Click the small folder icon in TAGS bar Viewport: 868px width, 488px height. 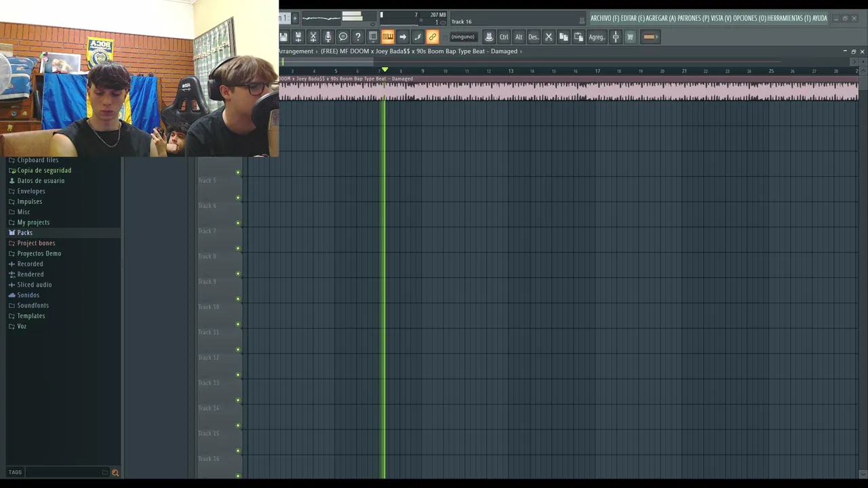105,472
